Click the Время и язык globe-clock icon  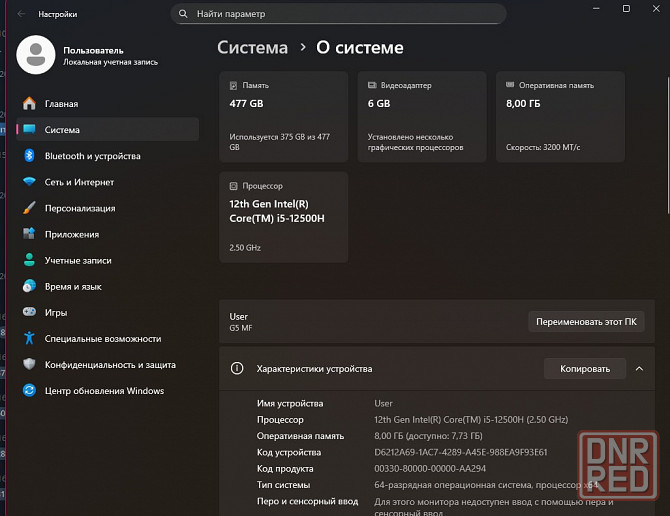[x=29, y=286]
